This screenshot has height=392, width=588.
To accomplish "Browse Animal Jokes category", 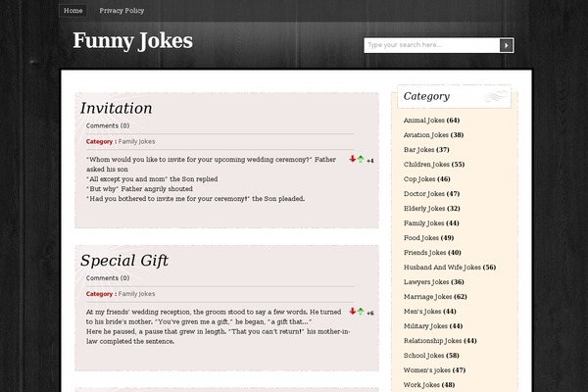I will [x=423, y=121].
